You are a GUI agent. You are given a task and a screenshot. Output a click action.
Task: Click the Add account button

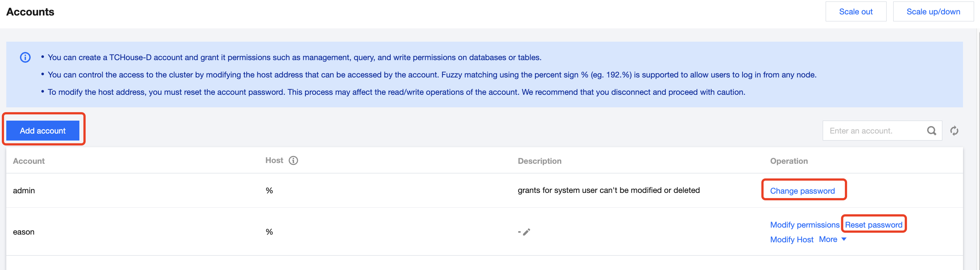tap(42, 131)
